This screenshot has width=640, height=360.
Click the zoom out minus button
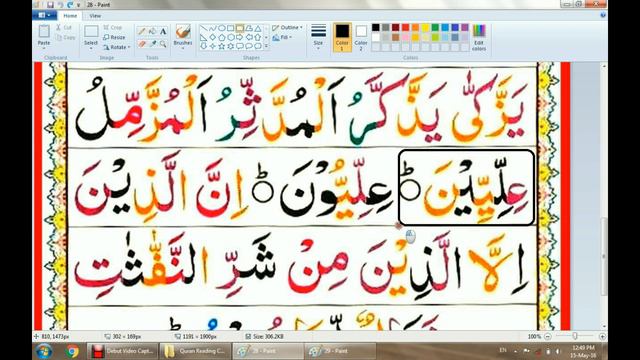pos(548,336)
